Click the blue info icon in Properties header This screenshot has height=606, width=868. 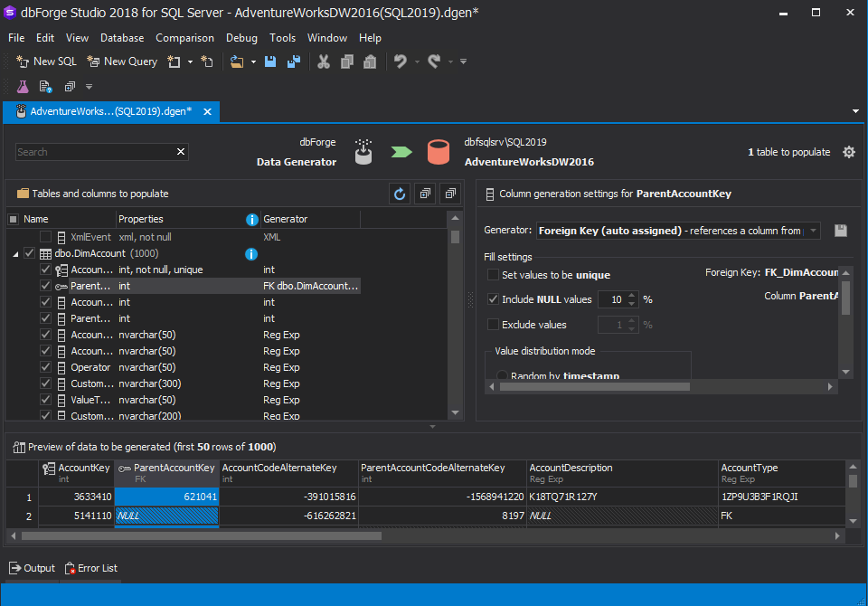252,220
